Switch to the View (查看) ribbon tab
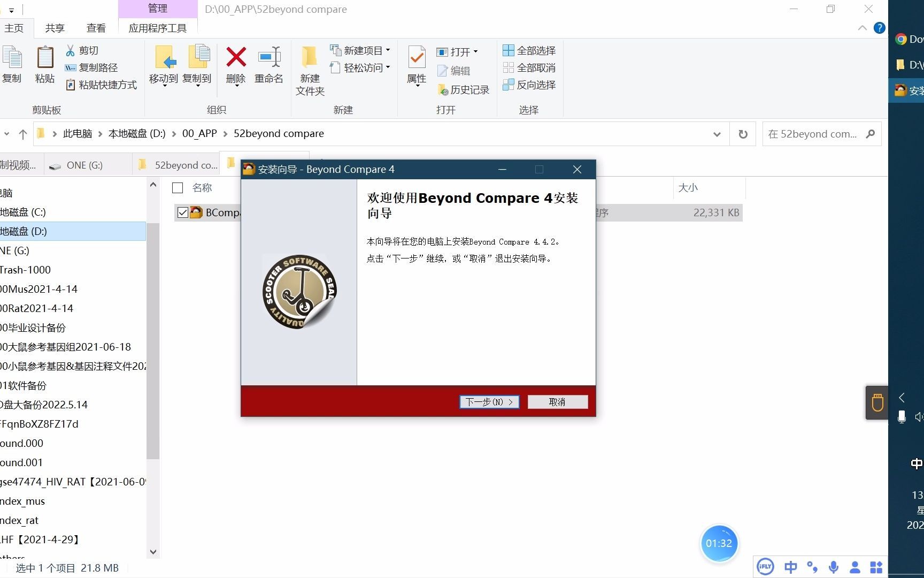 96,28
